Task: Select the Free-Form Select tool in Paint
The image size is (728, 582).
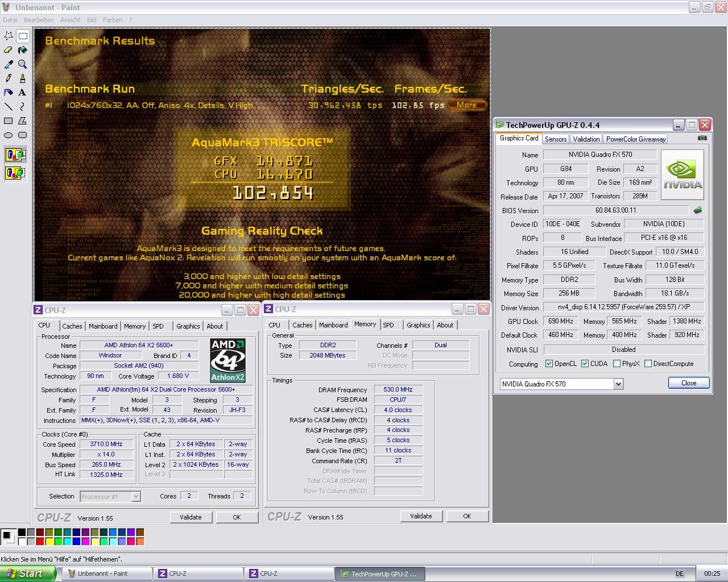Action: [x=9, y=36]
